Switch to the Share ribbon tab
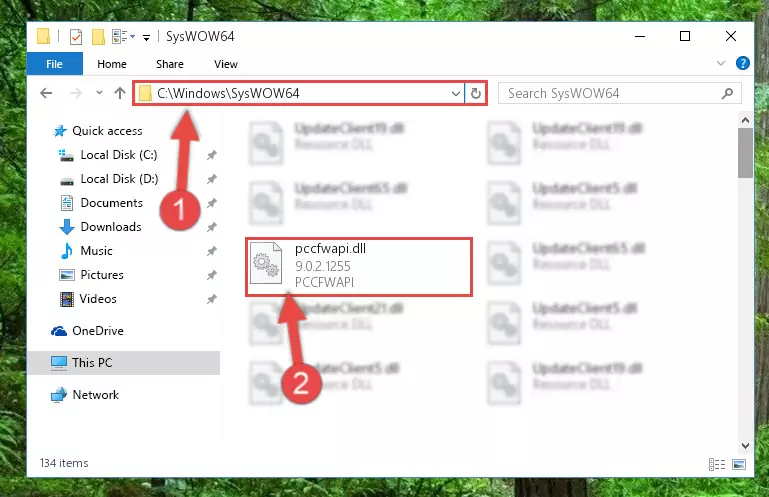Image resolution: width=769 pixels, height=497 pixels. (170, 64)
